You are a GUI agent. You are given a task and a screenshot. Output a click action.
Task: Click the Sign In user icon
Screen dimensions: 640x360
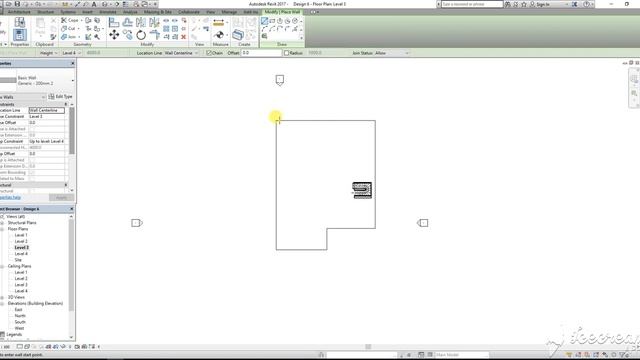(x=532, y=4)
